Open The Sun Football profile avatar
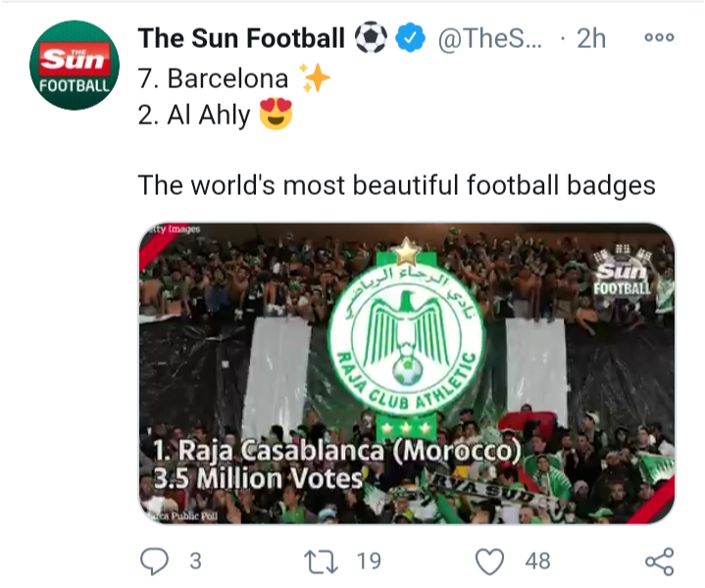 [75, 64]
